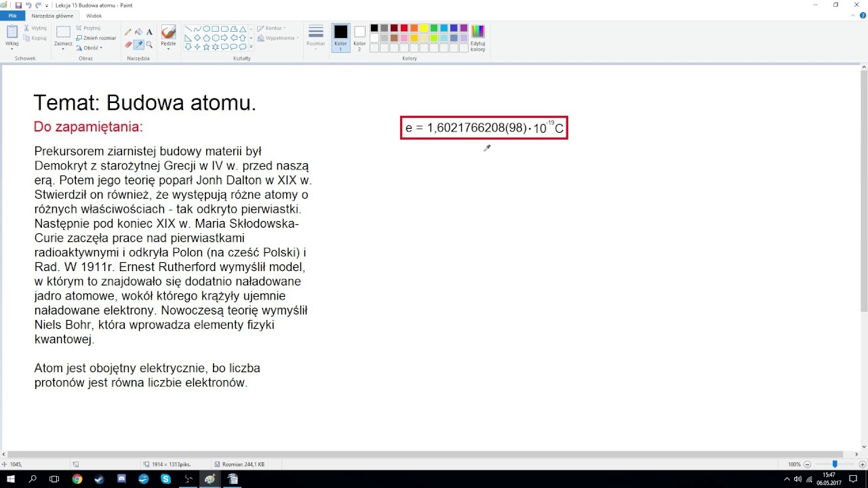This screenshot has height=488, width=868.
Task: Select the five-point star shape
Action: pos(206,47)
